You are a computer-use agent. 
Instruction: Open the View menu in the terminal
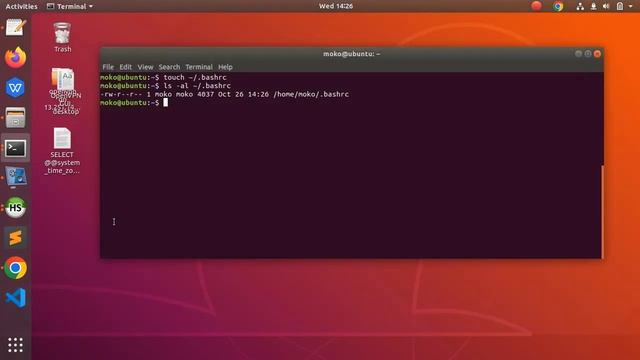[x=145, y=67]
